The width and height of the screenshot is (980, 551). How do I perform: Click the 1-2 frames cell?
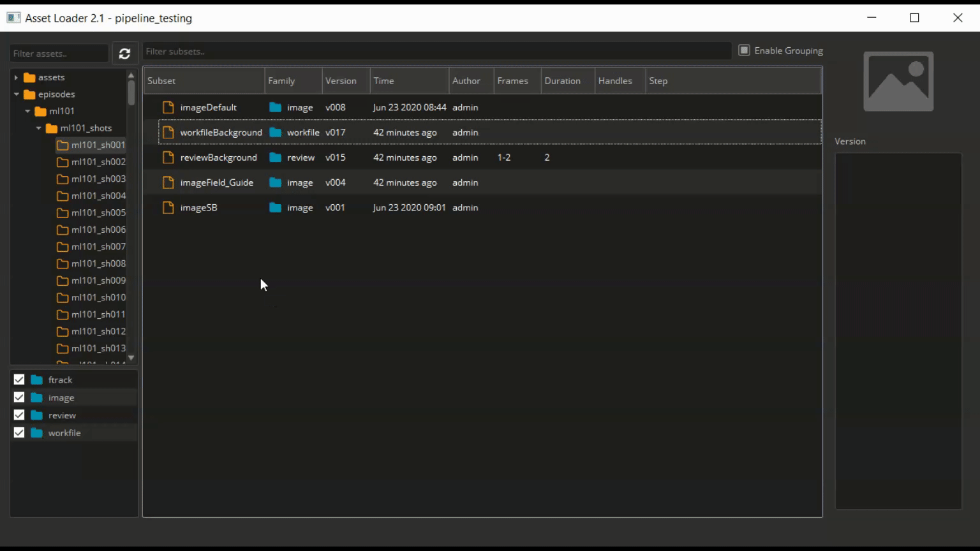pos(504,158)
